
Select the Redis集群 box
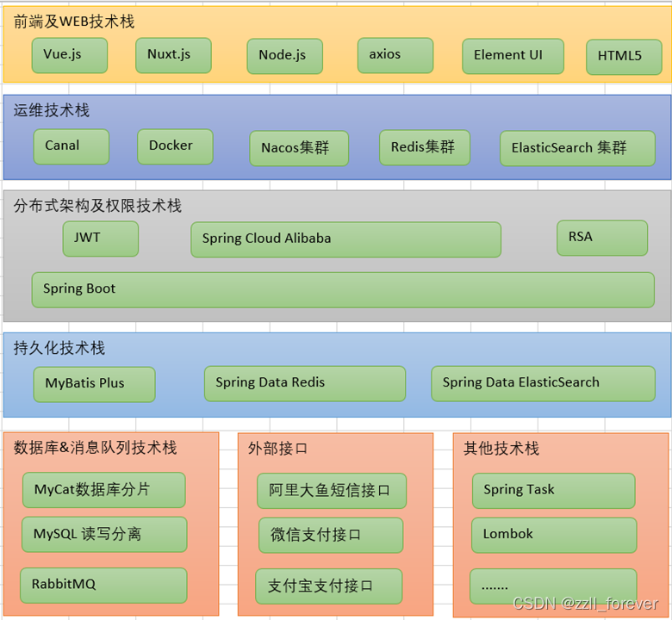pos(425,147)
